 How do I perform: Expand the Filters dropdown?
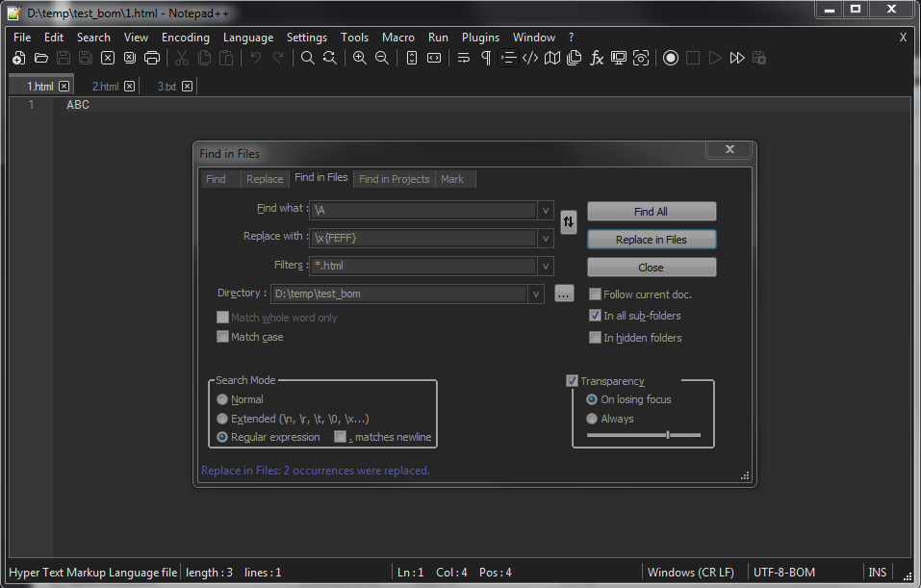[x=545, y=267]
